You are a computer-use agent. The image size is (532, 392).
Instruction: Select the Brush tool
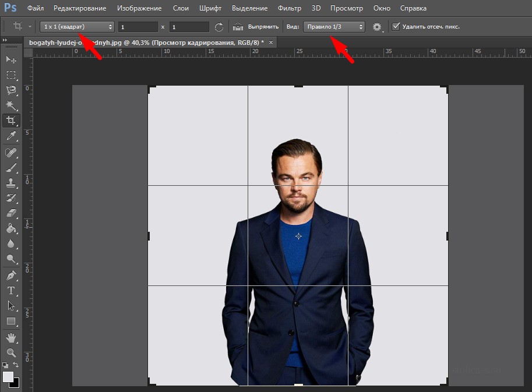[11, 168]
